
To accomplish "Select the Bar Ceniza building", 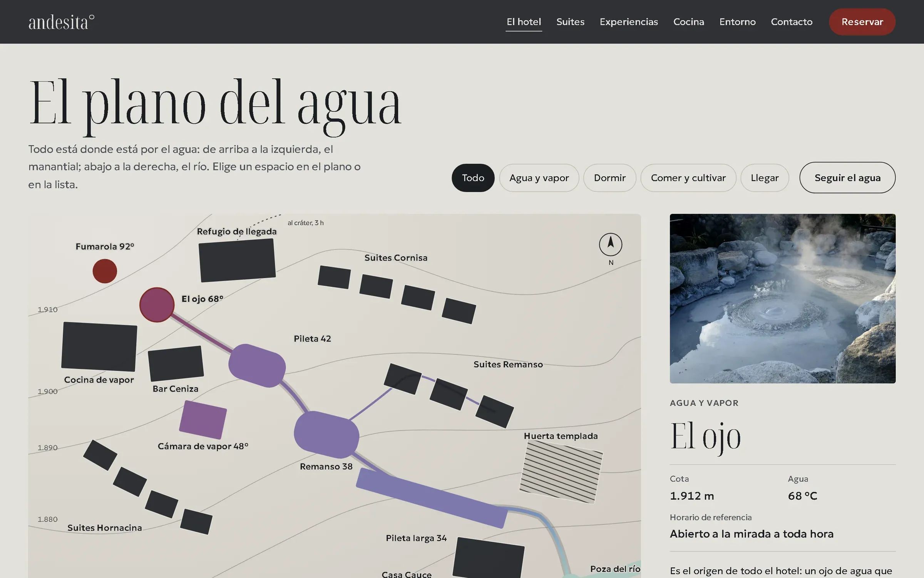I will coord(176,363).
